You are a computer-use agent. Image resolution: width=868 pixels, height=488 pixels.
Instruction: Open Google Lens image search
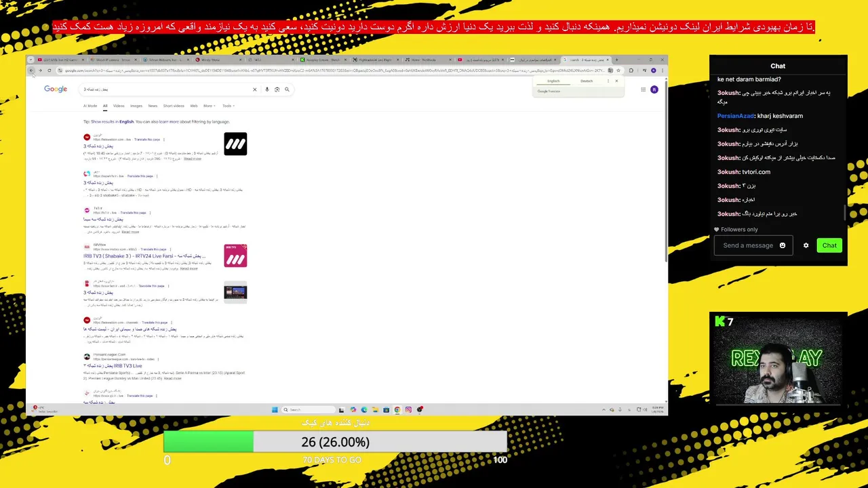tap(277, 89)
